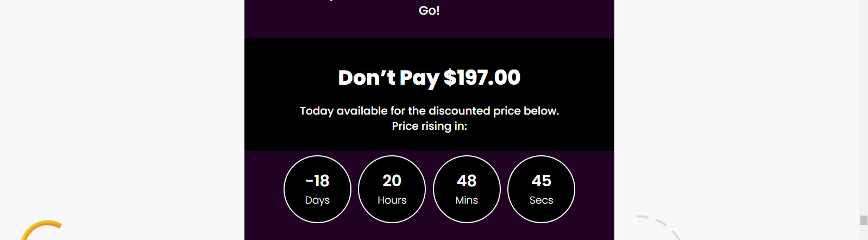Click the "45" seconds number
This screenshot has height=240, width=868.
pyautogui.click(x=541, y=180)
